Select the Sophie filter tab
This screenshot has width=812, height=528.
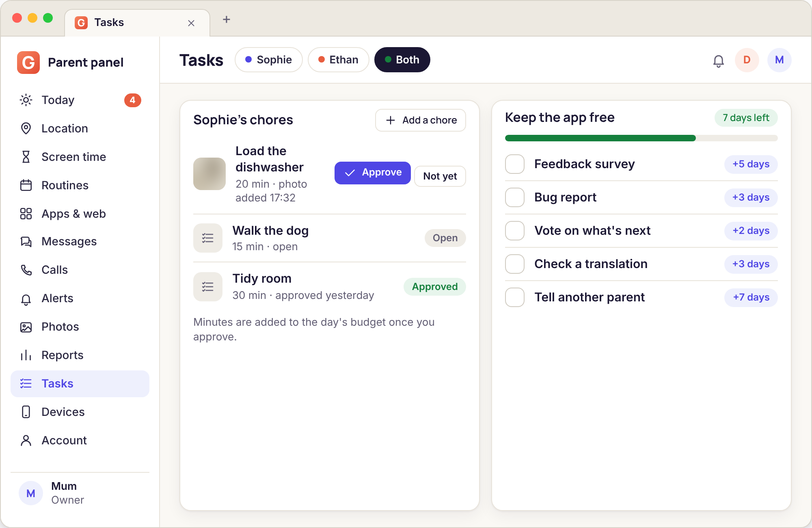(269, 60)
